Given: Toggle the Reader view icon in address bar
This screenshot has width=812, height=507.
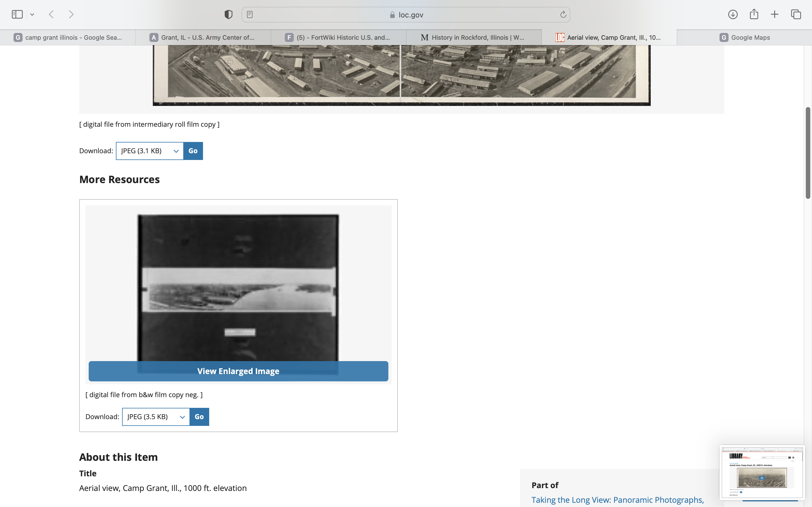Looking at the screenshot, I should (x=250, y=14).
